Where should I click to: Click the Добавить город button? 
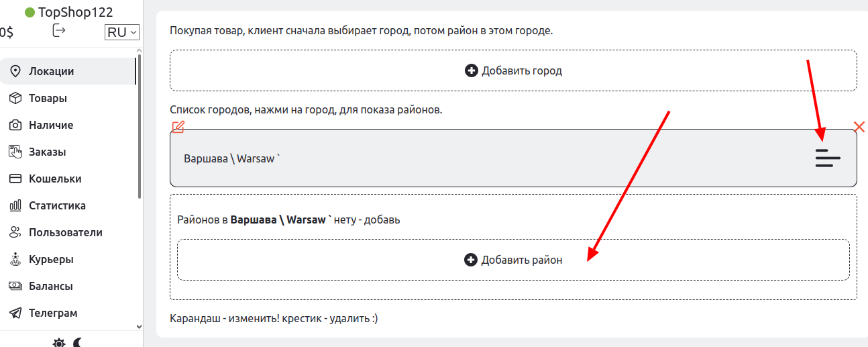coord(513,70)
